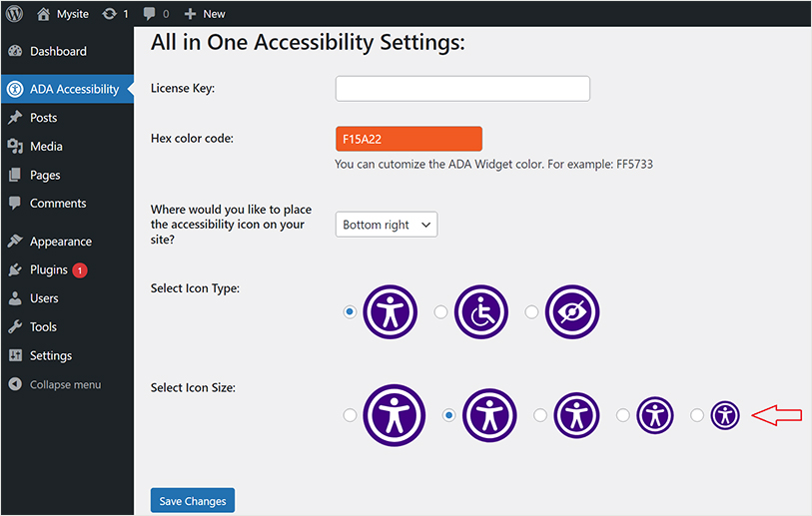Open Dashboard menu item
Viewport: 812px width, 516px height.
[67, 51]
